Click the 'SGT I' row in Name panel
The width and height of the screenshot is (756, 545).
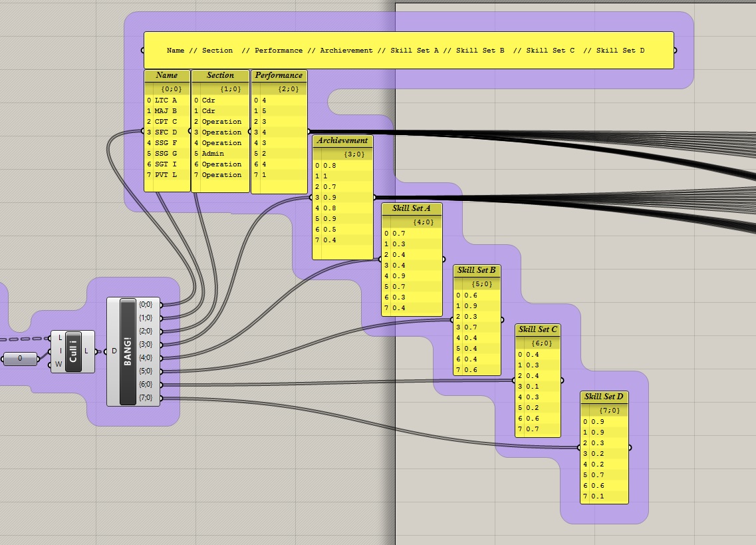167,164
